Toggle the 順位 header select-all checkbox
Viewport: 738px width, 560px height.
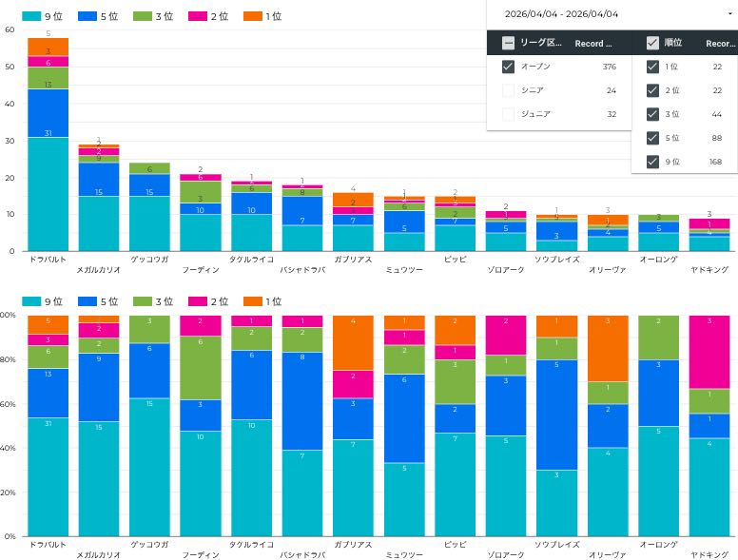(652, 43)
